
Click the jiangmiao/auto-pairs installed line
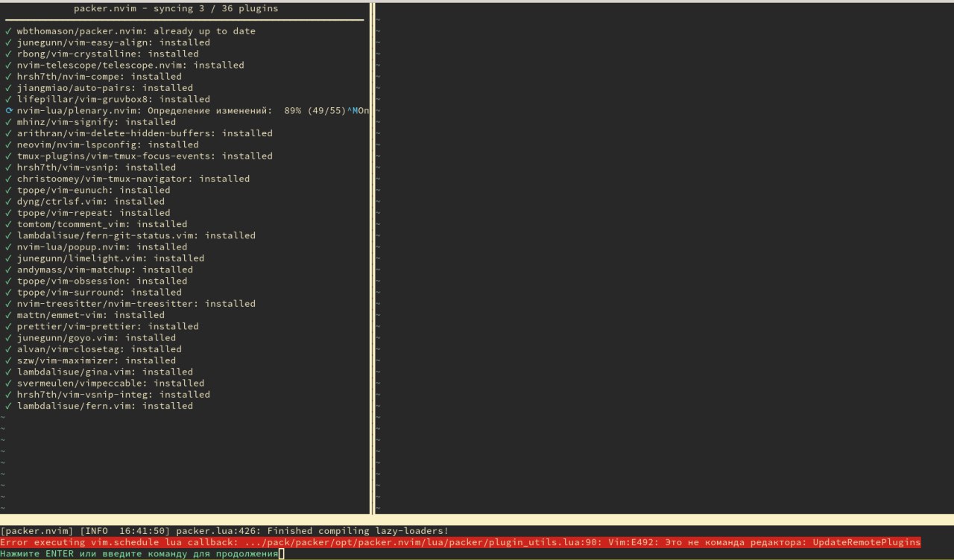click(x=99, y=88)
